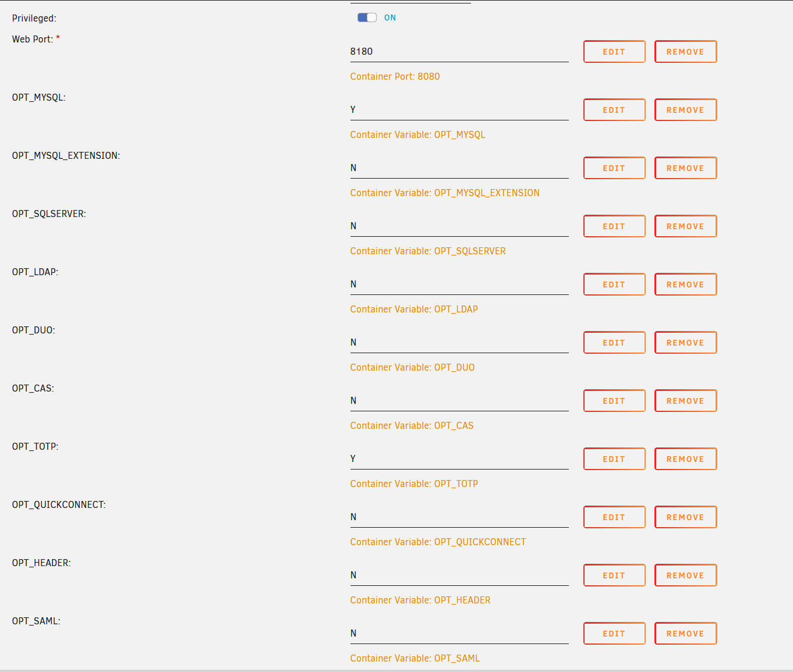This screenshot has width=793, height=672.
Task: Remove the Web Port entry
Action: [685, 52]
